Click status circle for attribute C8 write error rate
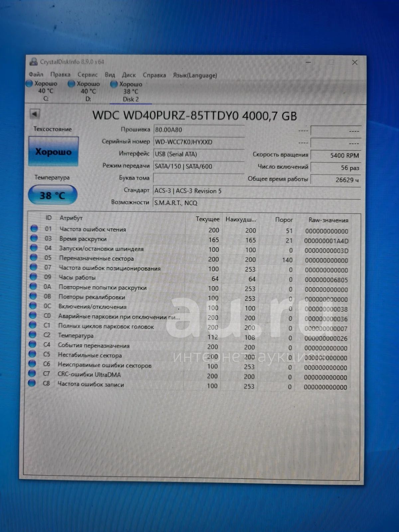The image size is (399, 532). point(32,383)
